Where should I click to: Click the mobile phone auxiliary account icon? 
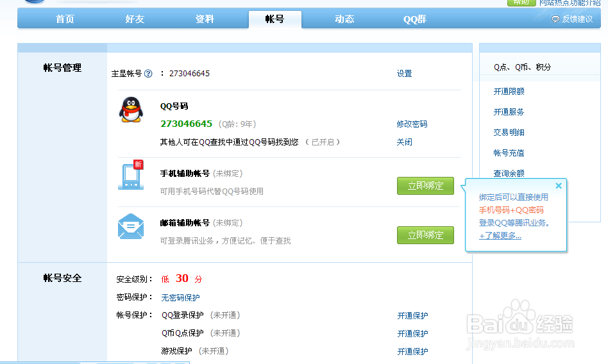coord(131,175)
